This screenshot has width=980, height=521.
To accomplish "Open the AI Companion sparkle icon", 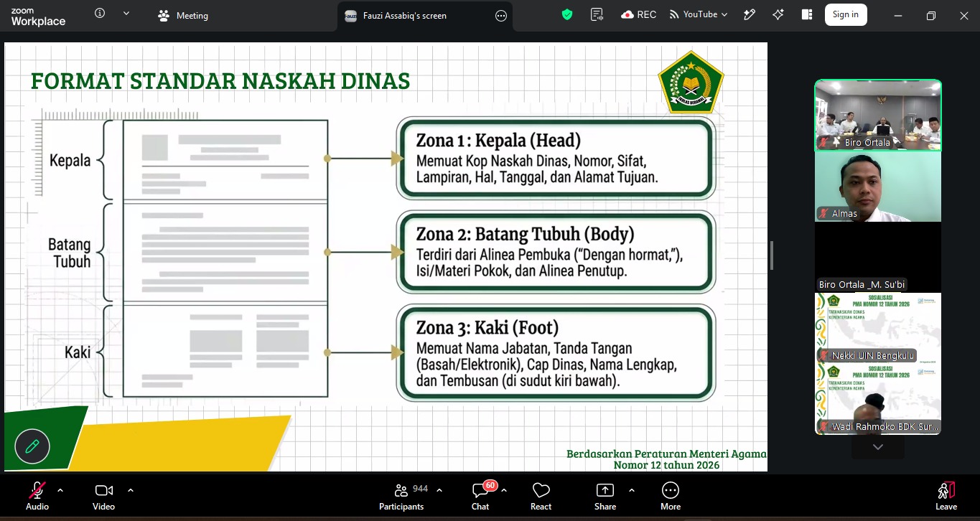I will coord(778,14).
